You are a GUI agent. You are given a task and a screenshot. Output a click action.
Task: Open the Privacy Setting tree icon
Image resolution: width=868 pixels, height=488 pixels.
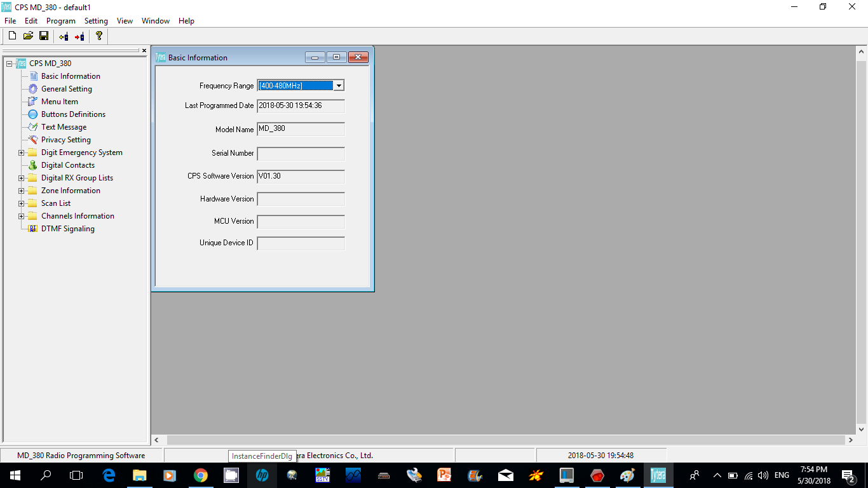33,140
